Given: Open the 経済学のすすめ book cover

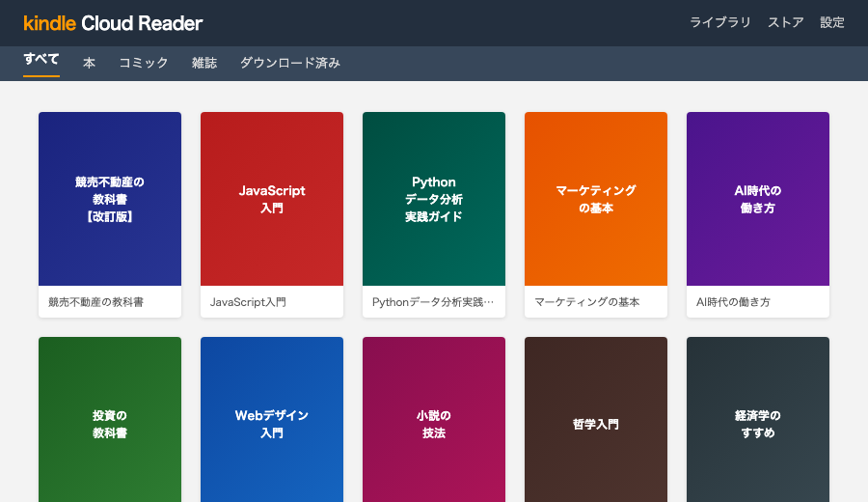Looking at the screenshot, I should pyautogui.click(x=758, y=420).
